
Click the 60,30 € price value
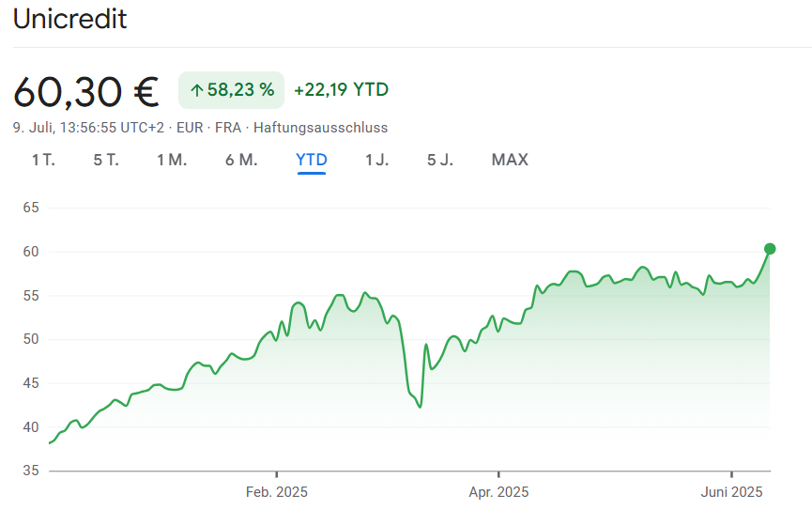(x=86, y=92)
